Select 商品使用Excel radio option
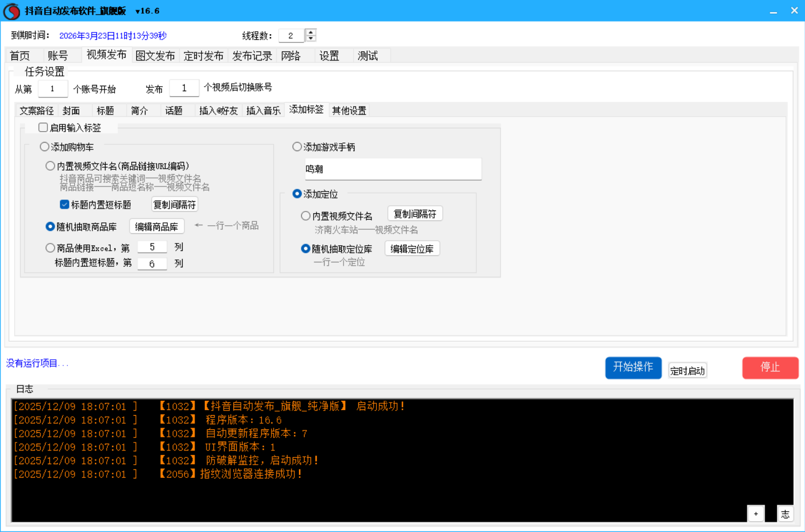 pos(50,247)
